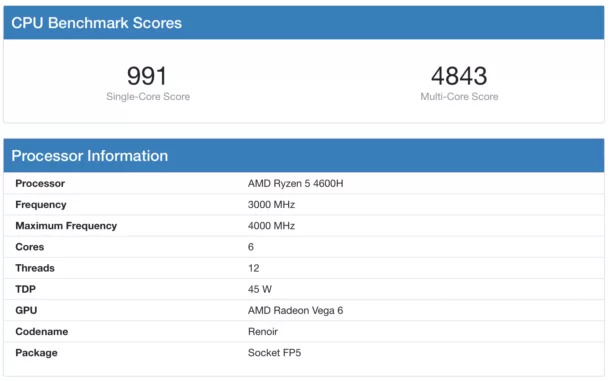Select the Socket FP5 value
The height and width of the screenshot is (381, 610).
click(274, 353)
